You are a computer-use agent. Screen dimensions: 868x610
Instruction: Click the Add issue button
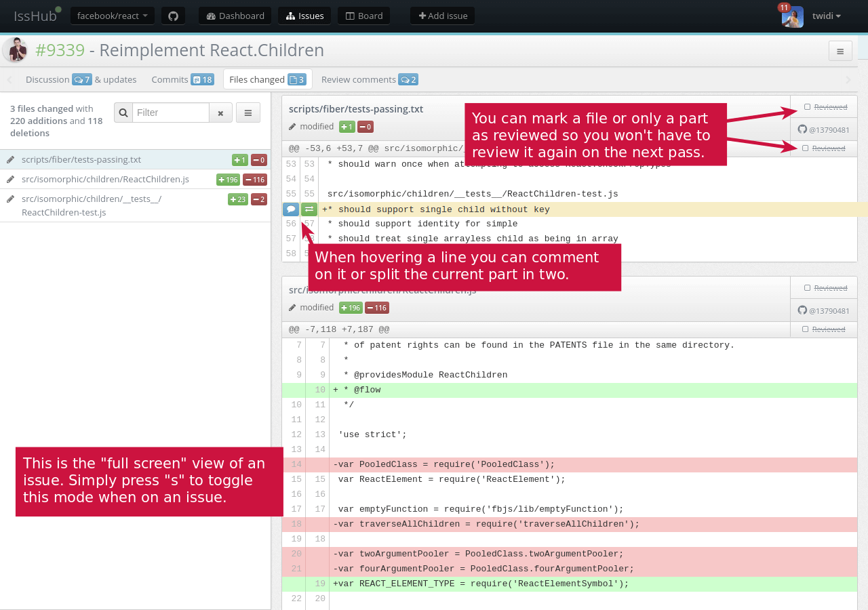tap(443, 16)
